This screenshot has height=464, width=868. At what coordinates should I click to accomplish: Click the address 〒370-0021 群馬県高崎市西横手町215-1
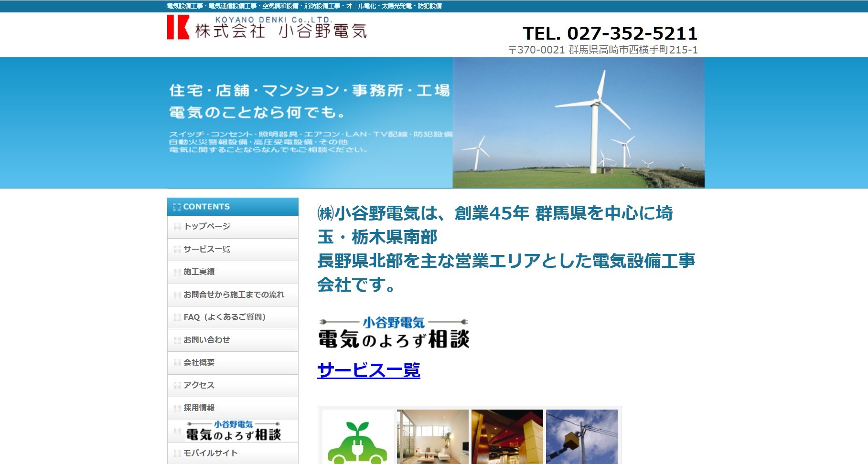[603, 50]
